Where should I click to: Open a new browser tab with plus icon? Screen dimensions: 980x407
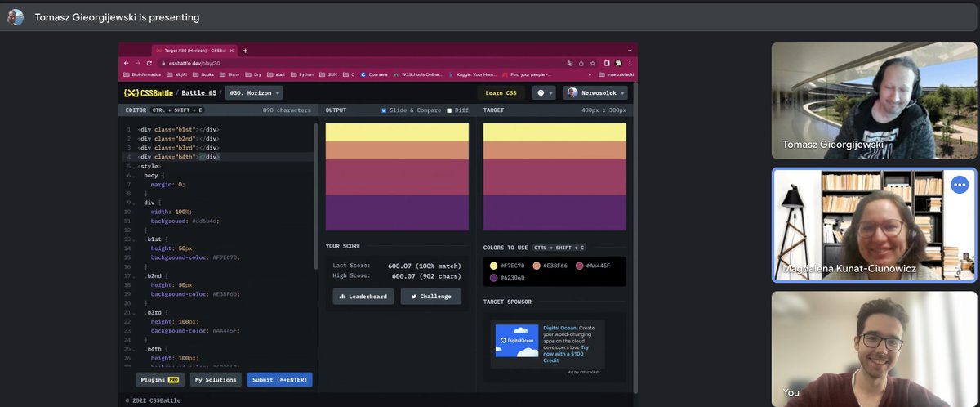(244, 51)
